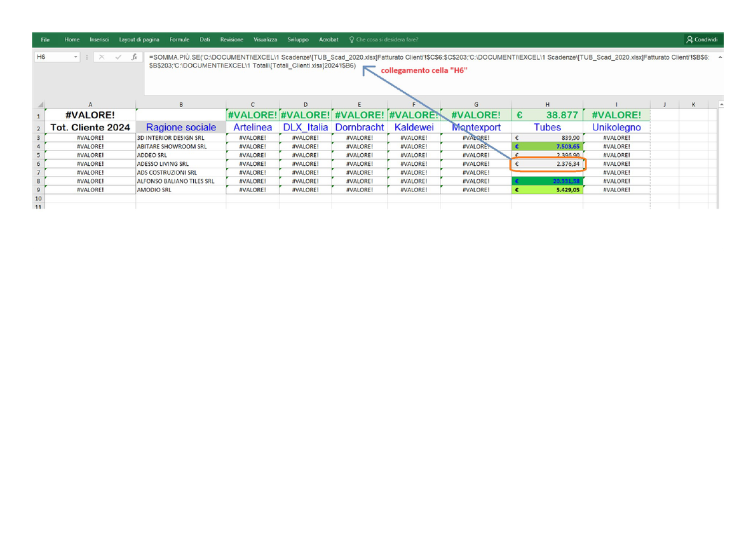Image resolution: width=756 pixels, height=535 pixels.
Task: Select column A header
Action: [90, 104]
